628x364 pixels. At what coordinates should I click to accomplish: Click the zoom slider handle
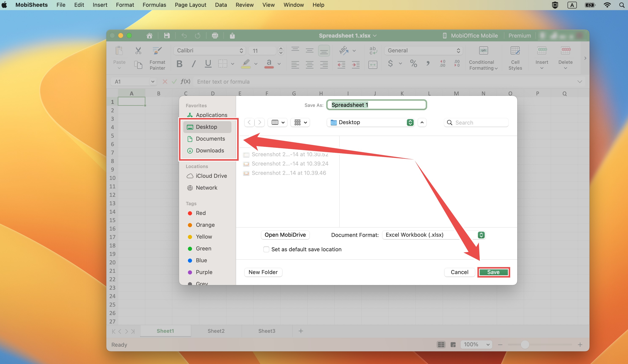(x=525, y=345)
